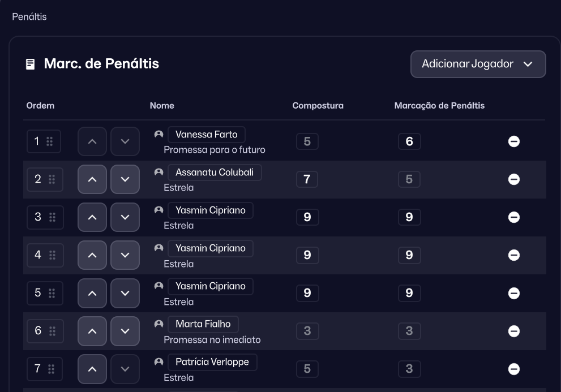Screen dimensions: 561x392
Task: Click 'Estrela' under Assanatu Colubali
Action: 178,188
